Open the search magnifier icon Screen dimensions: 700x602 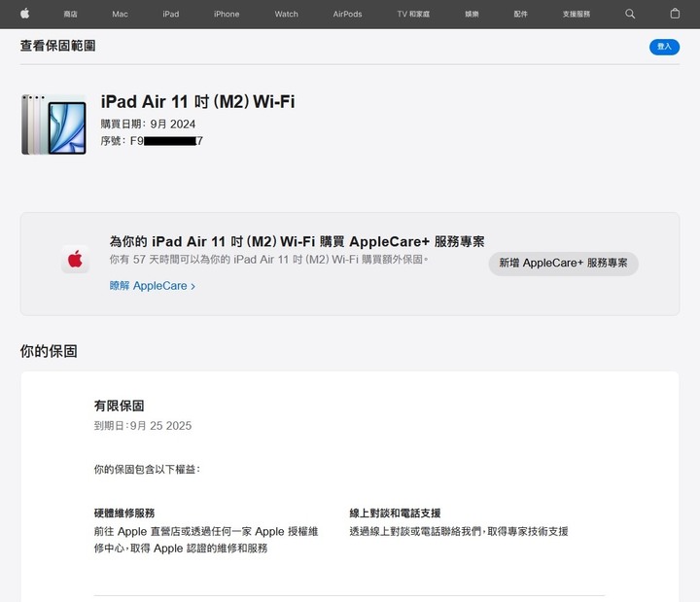click(x=630, y=14)
